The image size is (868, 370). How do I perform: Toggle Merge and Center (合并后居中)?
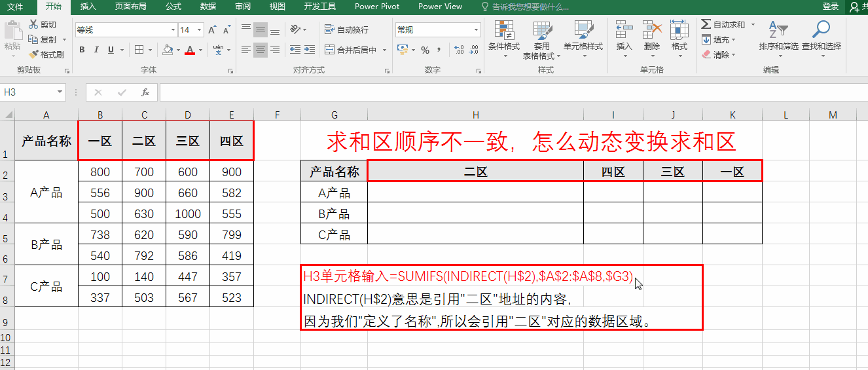click(351, 50)
